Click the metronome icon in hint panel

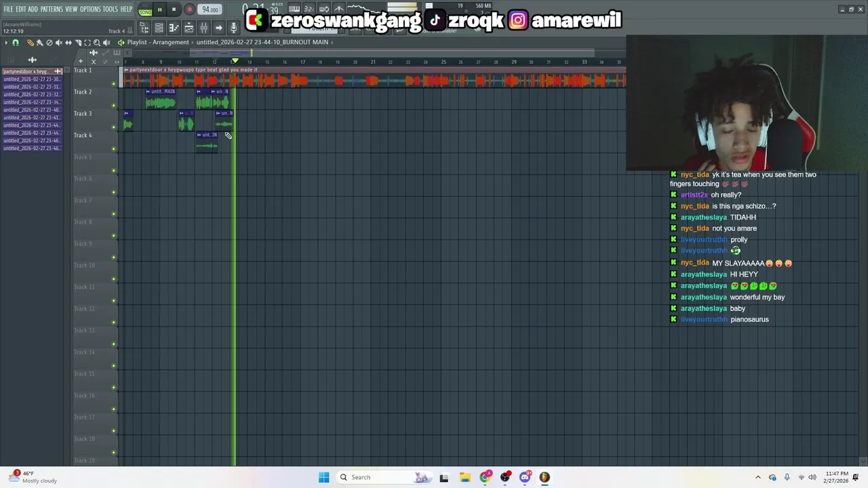pyautogui.click(x=130, y=31)
